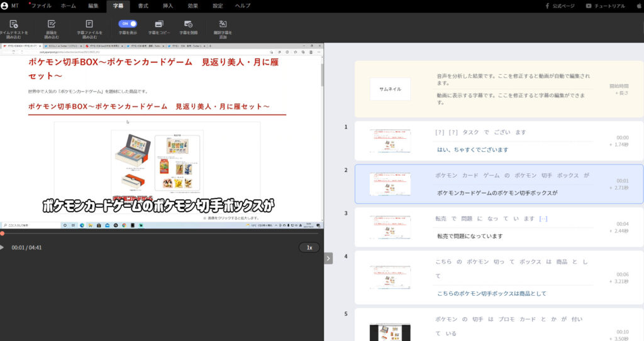Screen dimensions: 644x341
Task: Open the MT user account icon
Action: click(4, 6)
